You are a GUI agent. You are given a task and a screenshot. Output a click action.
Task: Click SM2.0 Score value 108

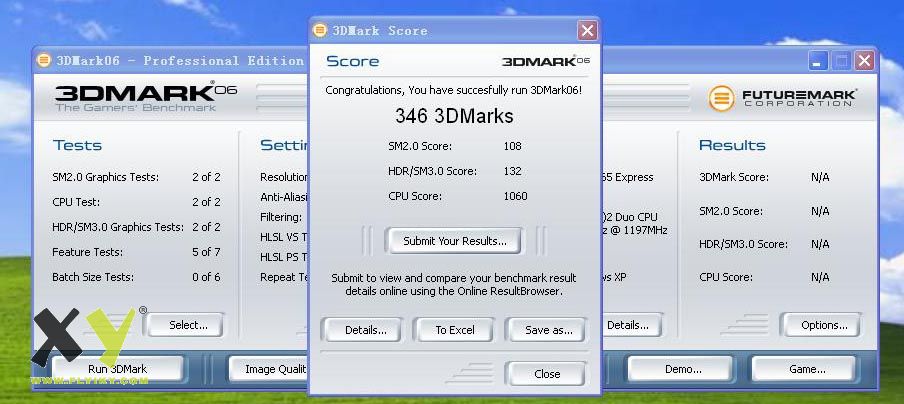(512, 146)
